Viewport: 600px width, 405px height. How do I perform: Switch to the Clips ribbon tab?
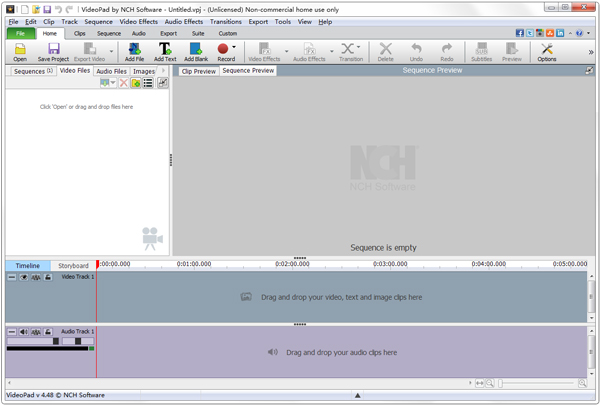pos(80,33)
